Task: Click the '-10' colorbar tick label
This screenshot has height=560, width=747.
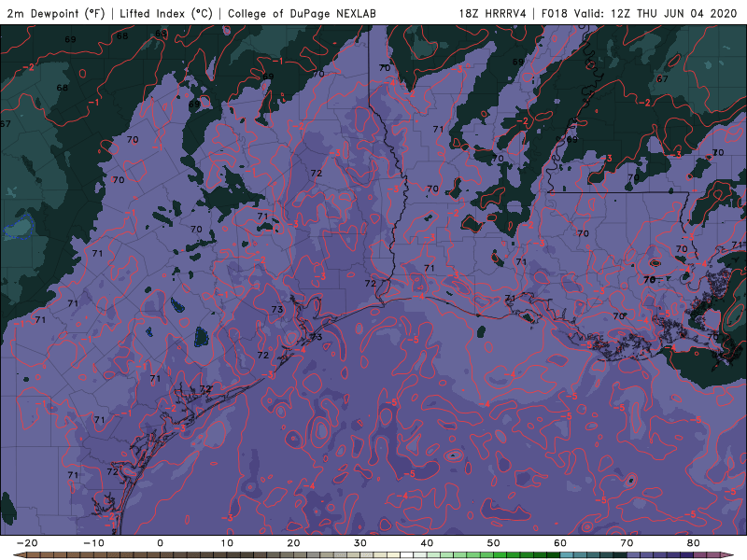Action: (x=93, y=543)
